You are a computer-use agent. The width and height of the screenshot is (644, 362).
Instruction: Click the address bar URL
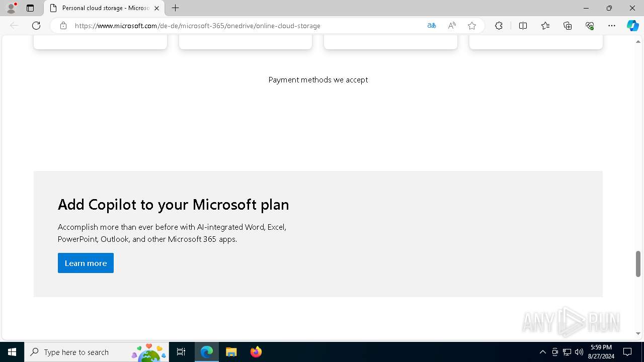[197, 26]
